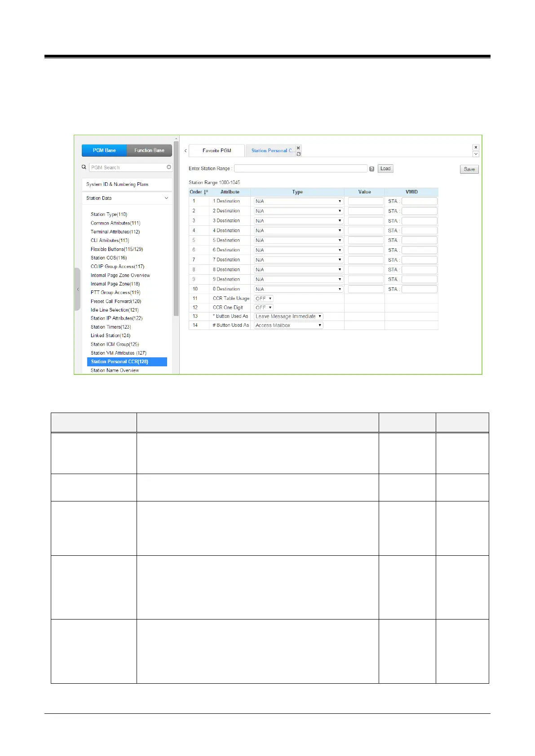The width and height of the screenshot is (535, 756).
Task: Open 2 Destination Type dropdown
Action: (x=298, y=211)
